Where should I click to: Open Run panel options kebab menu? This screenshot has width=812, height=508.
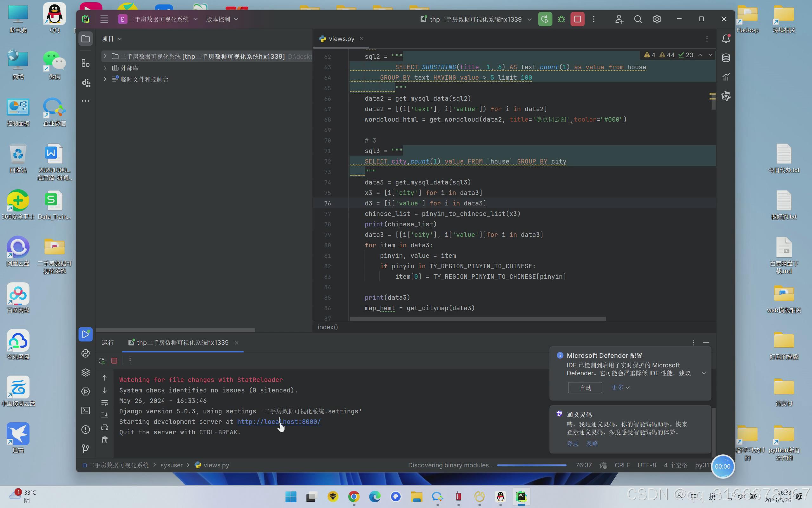(694, 342)
